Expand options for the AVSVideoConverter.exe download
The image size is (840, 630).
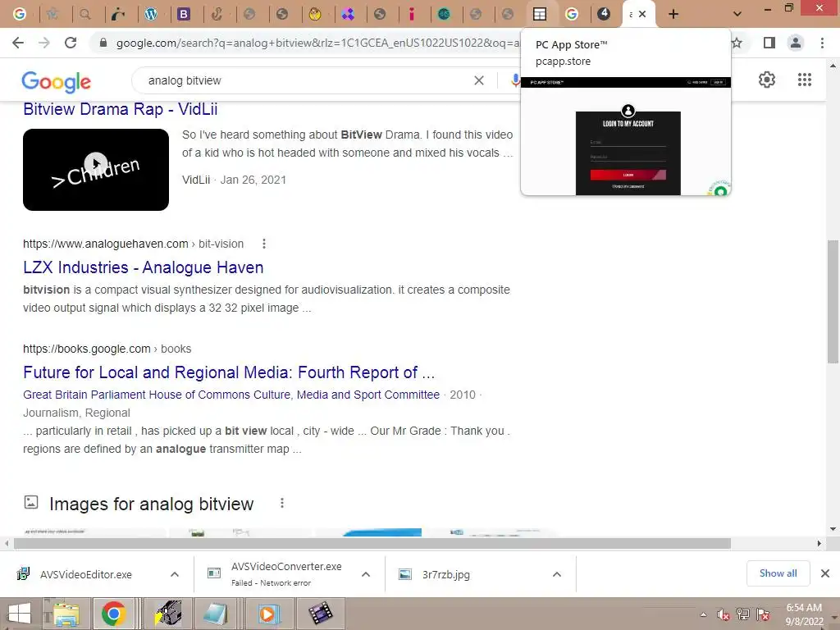click(x=366, y=574)
